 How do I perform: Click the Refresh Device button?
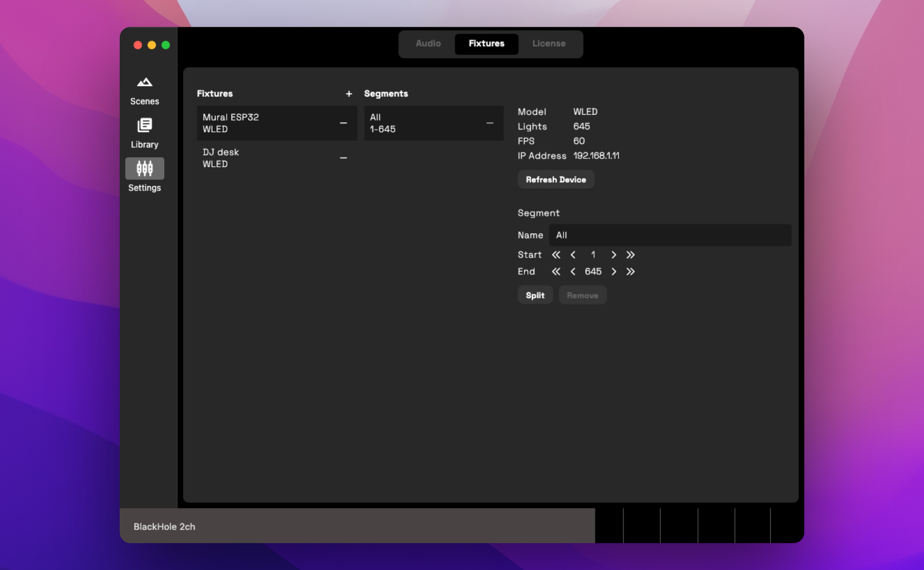coord(556,179)
